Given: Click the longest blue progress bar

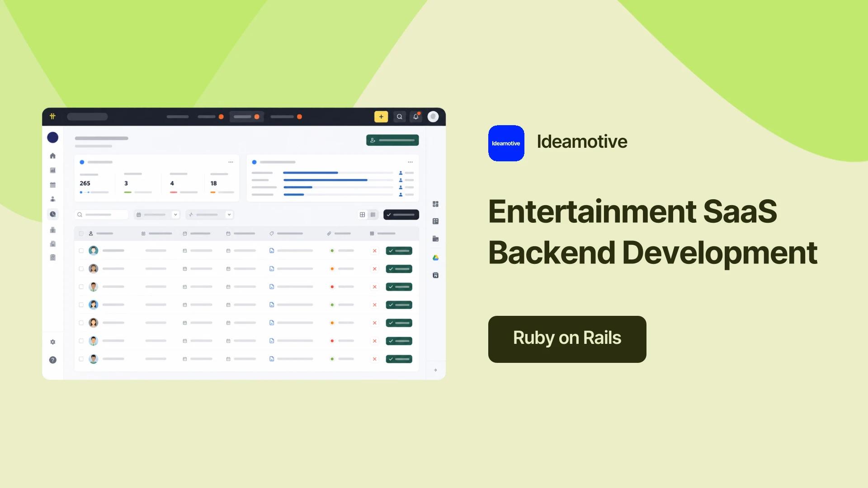Looking at the screenshot, I should tap(325, 180).
